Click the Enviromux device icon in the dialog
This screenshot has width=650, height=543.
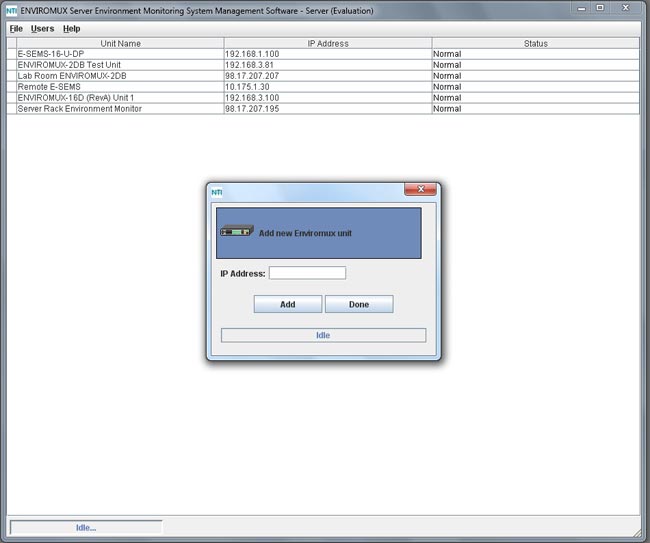tap(235, 232)
